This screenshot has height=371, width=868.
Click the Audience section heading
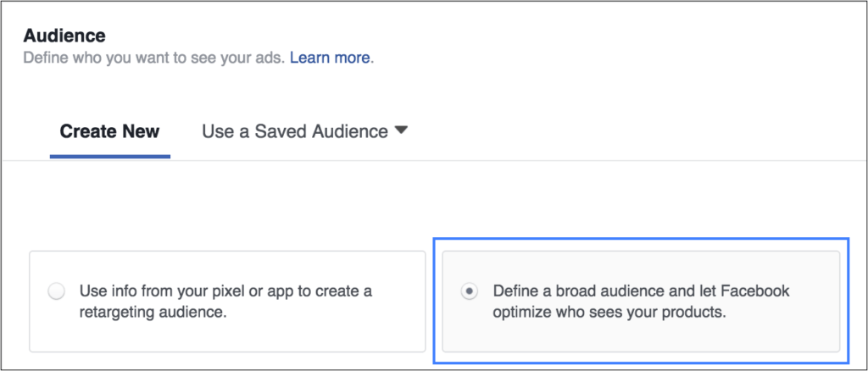click(64, 36)
